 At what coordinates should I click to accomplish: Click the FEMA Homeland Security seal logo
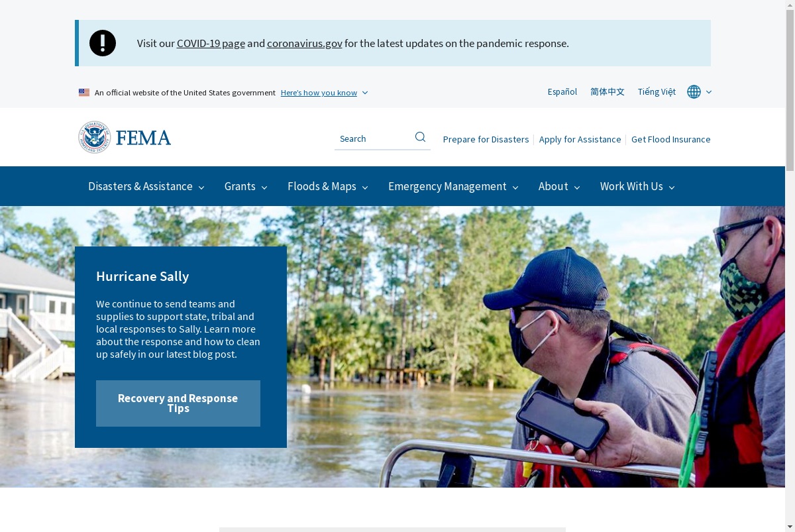click(x=95, y=138)
